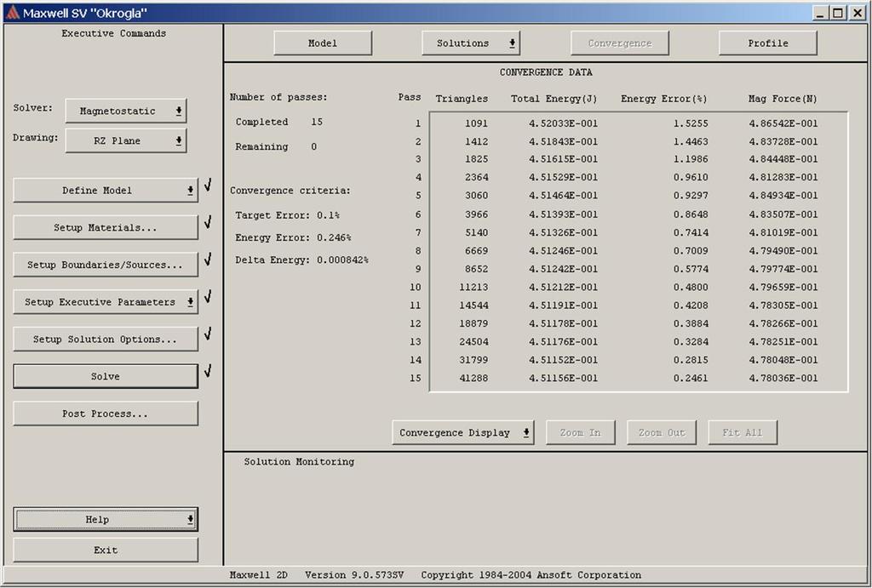Viewport: 872px width, 588px height.
Task: Click the Energy Error: 0.246% criteria text
Action: 293,237
